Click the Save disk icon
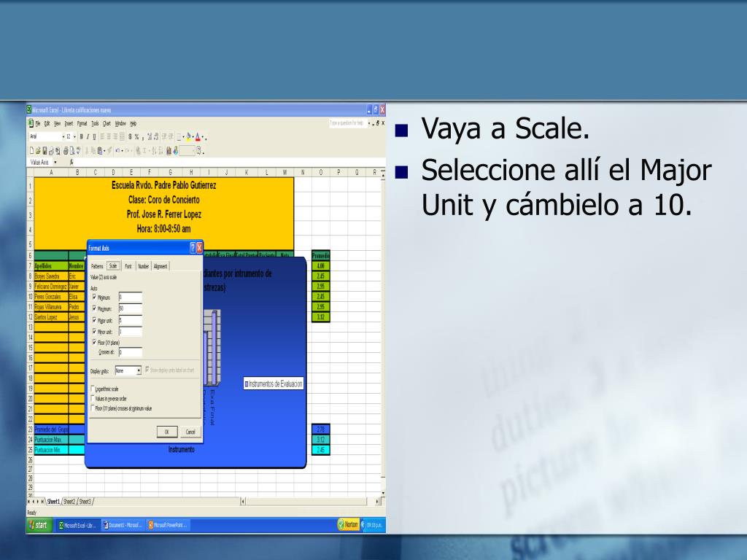Image resolution: width=747 pixels, height=560 pixels. (x=44, y=150)
